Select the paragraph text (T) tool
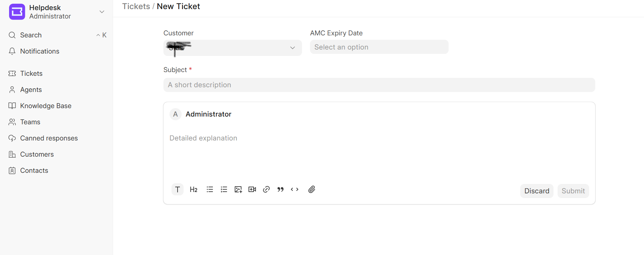This screenshot has height=255, width=644. tap(178, 189)
